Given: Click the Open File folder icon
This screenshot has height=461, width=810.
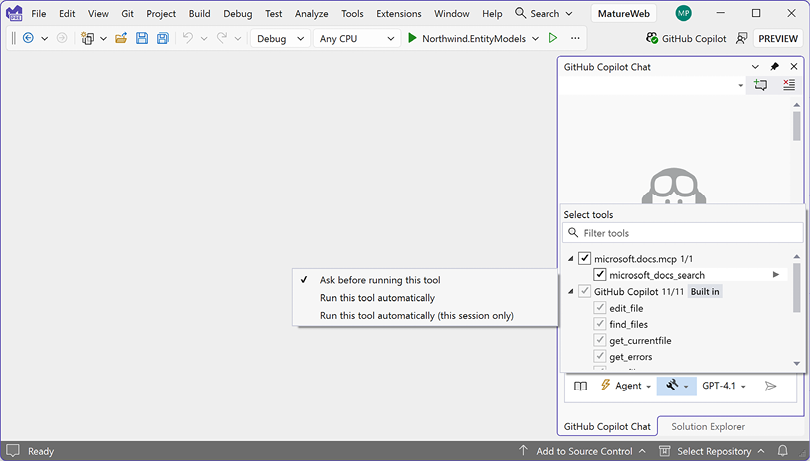Looking at the screenshot, I should (121, 38).
